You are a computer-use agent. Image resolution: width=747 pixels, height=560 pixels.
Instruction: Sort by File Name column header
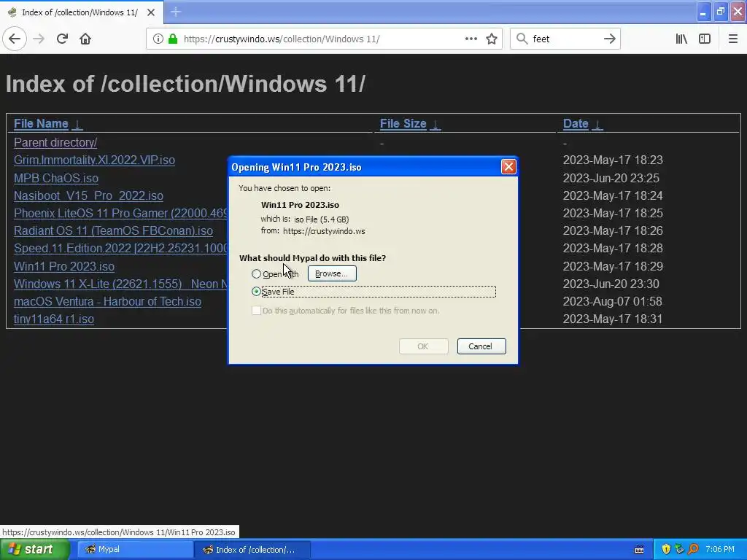tap(41, 124)
